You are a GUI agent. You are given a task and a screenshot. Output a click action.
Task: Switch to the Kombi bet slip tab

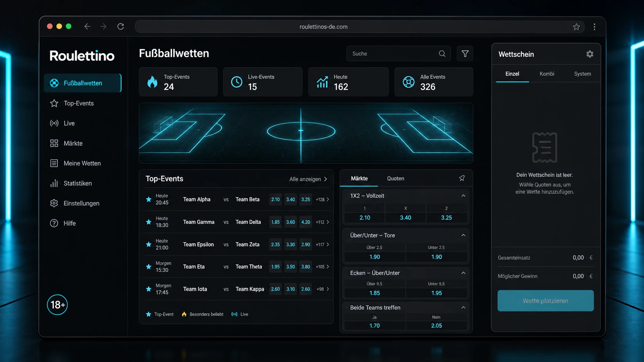tap(547, 74)
